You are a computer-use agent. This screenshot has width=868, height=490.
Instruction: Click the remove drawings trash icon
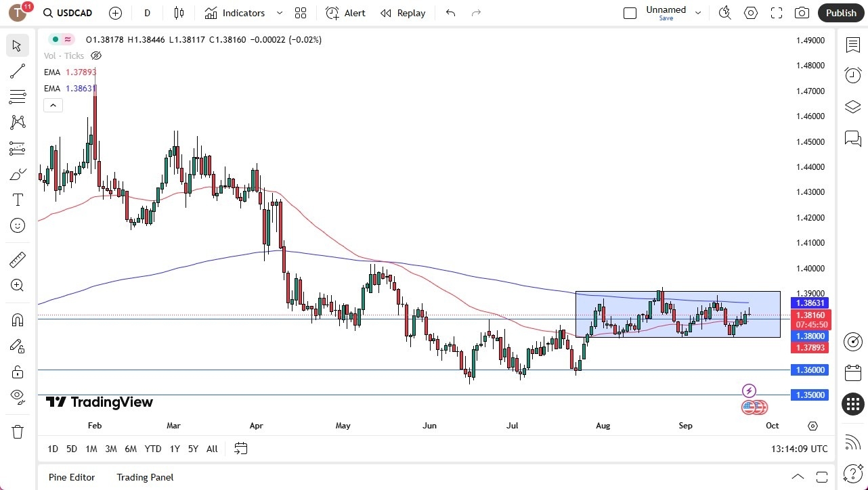tap(18, 431)
